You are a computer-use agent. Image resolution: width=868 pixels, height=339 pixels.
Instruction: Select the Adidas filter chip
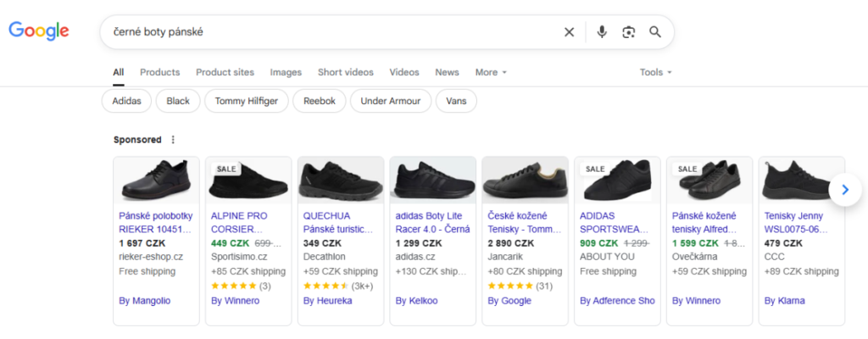tap(126, 101)
